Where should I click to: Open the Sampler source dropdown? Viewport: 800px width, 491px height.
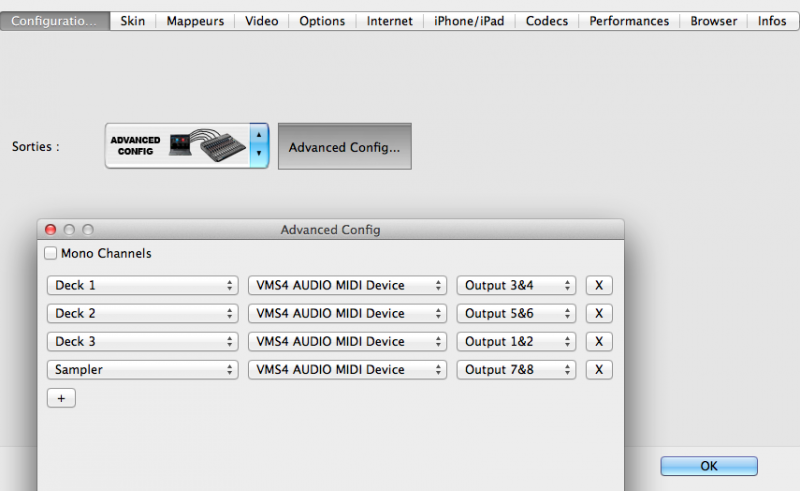click(142, 369)
